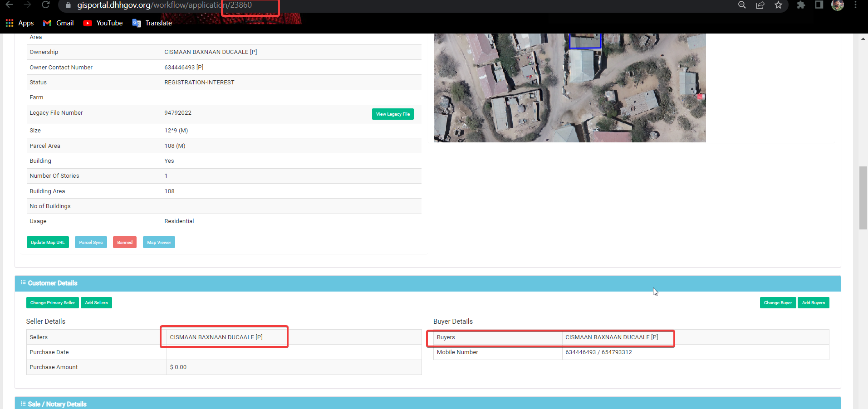Screen dimensions: 868x409
Task: Click the browser back arrow
Action: [x=9, y=5]
